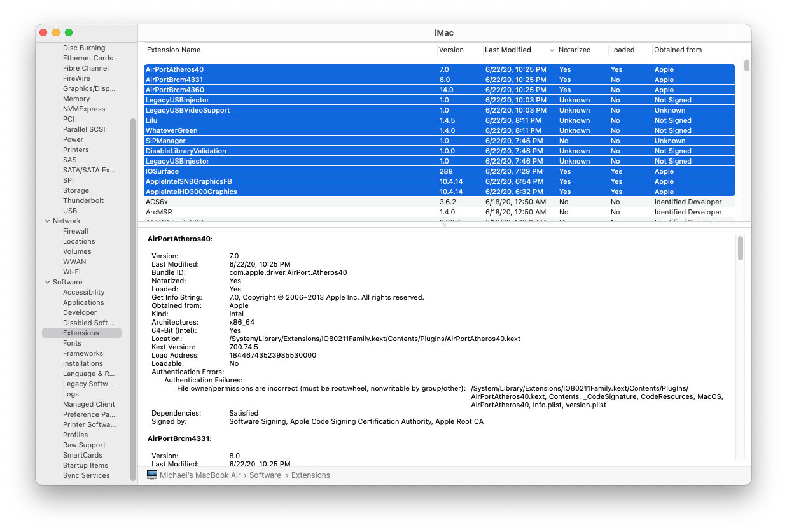This screenshot has width=787, height=532.
Task: Select the Lilu extension row
Action: click(x=440, y=120)
